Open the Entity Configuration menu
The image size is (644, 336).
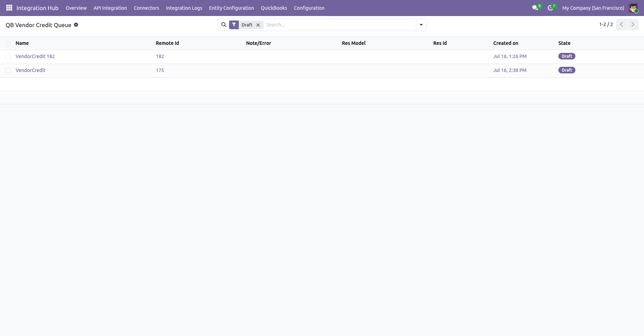tap(231, 8)
